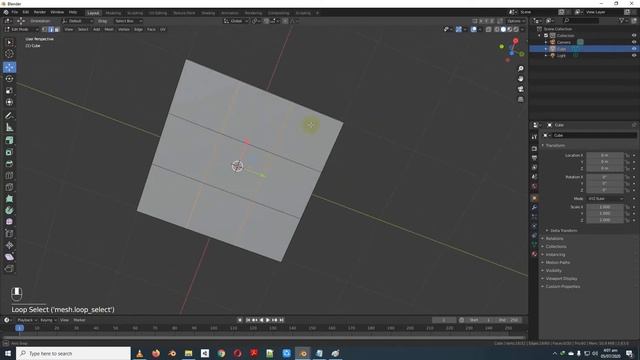This screenshot has width=640, height=360.
Task: Toggle X-ray display in viewport header
Action: click(x=489, y=29)
